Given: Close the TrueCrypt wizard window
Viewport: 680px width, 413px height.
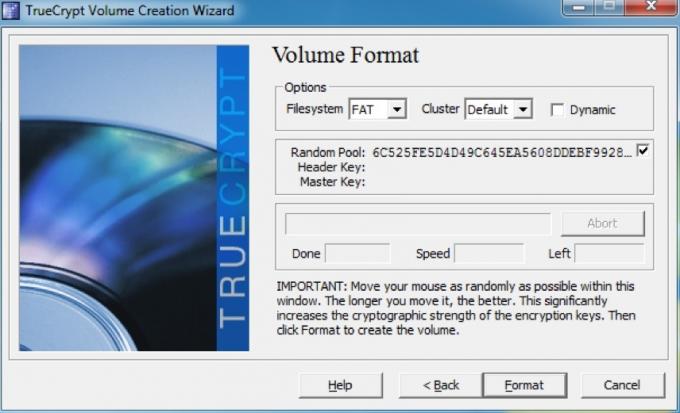Looking at the screenshot, I should pyautogui.click(x=651, y=7).
